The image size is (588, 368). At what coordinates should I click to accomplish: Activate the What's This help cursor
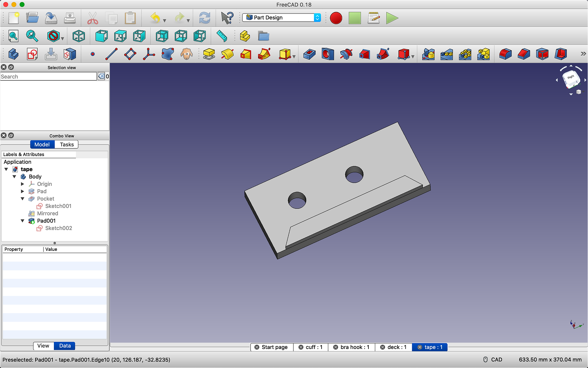click(227, 18)
